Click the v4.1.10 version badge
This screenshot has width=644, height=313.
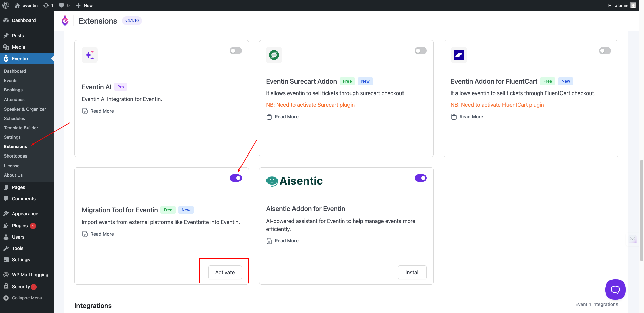point(132,21)
